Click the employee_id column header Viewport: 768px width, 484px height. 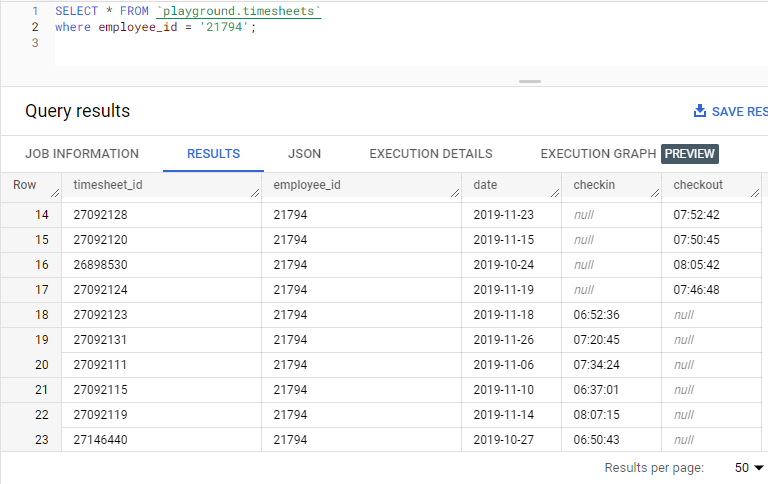[x=307, y=185]
